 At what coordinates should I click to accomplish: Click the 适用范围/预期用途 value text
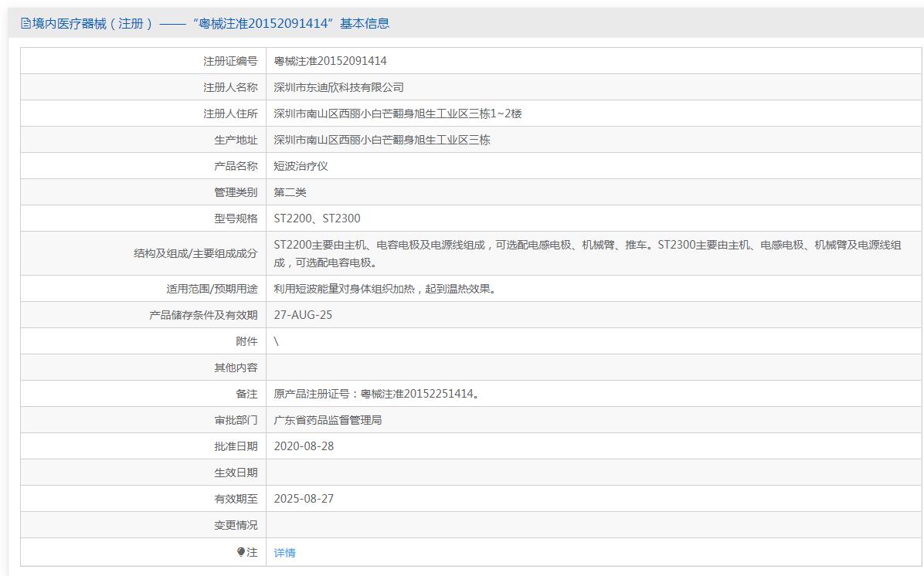tap(384, 289)
